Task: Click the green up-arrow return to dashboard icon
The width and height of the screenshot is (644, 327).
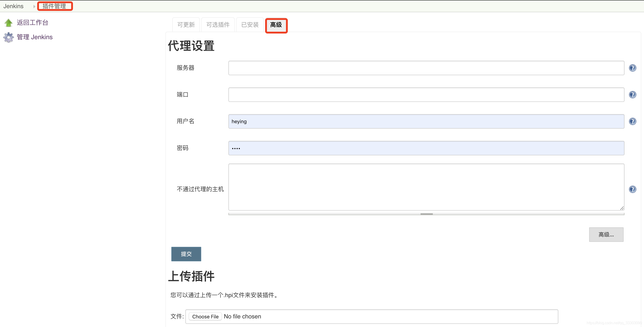Action: click(9, 23)
